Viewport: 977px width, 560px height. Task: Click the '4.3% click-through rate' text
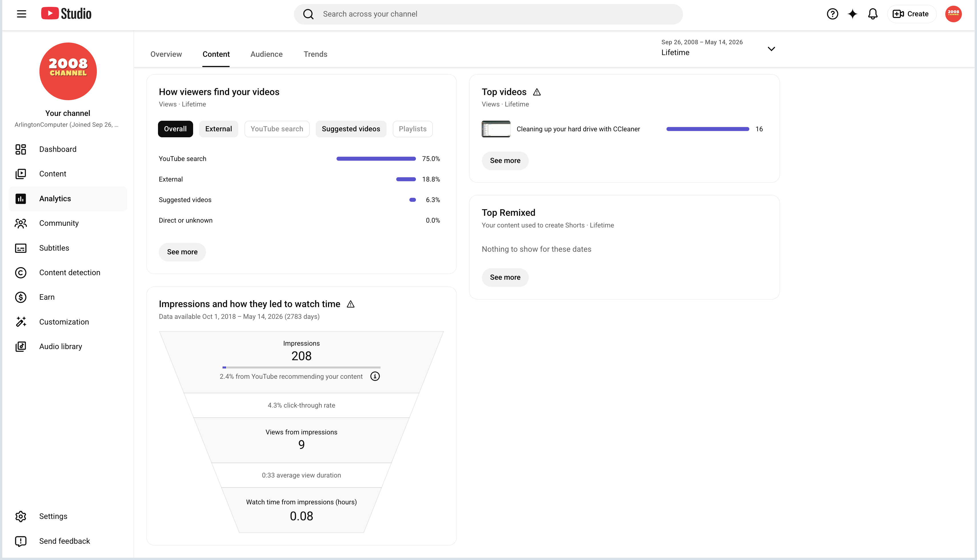(x=301, y=405)
